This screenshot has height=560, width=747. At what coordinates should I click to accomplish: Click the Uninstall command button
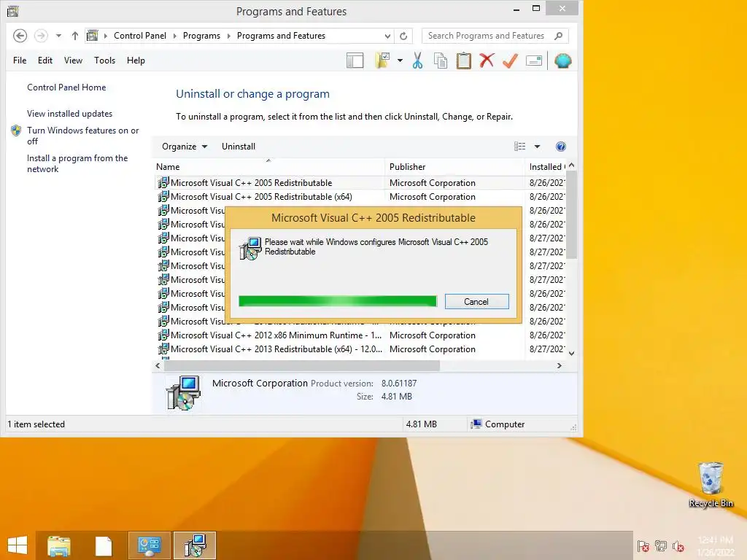pos(239,147)
